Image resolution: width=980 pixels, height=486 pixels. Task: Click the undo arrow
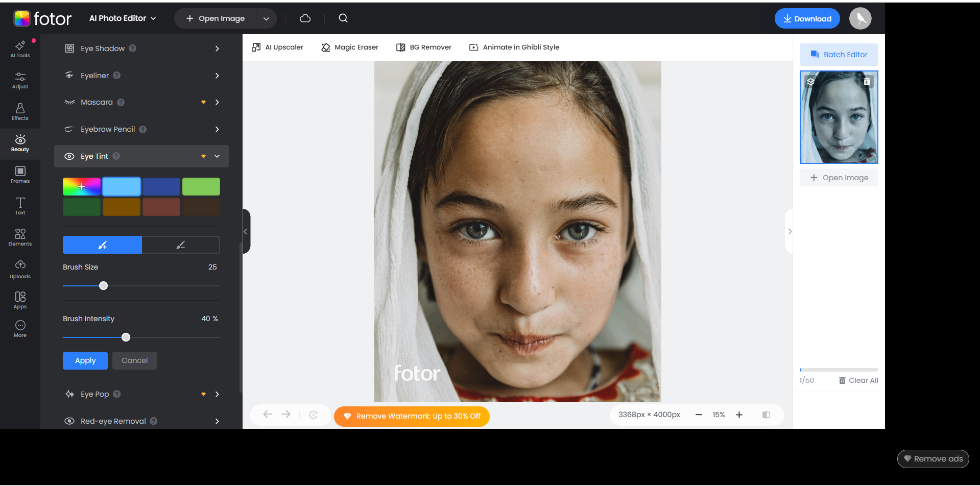click(x=268, y=415)
